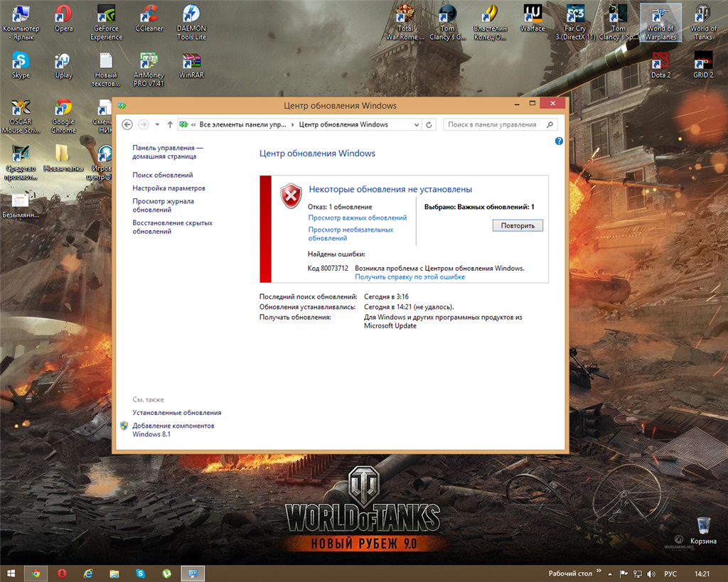
Task: Go back with the back arrow
Action: tap(127, 124)
